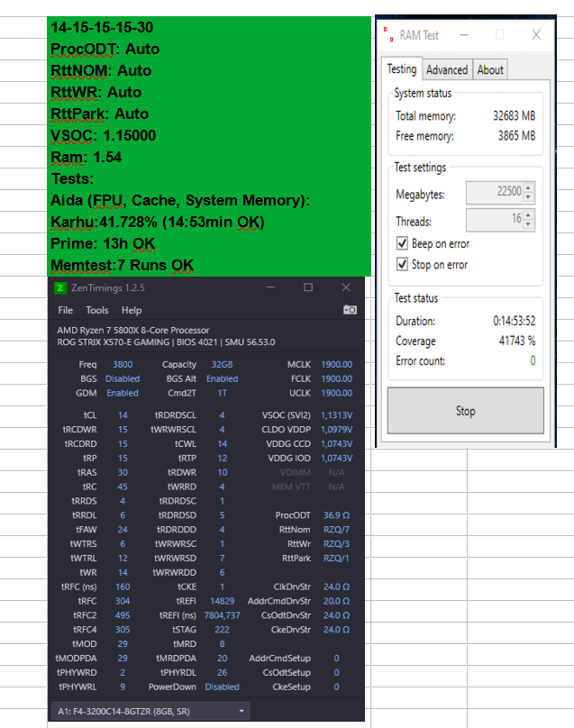The width and height of the screenshot is (574, 728).
Task: Click the Total memory value 32683 MB
Action: coord(515,115)
